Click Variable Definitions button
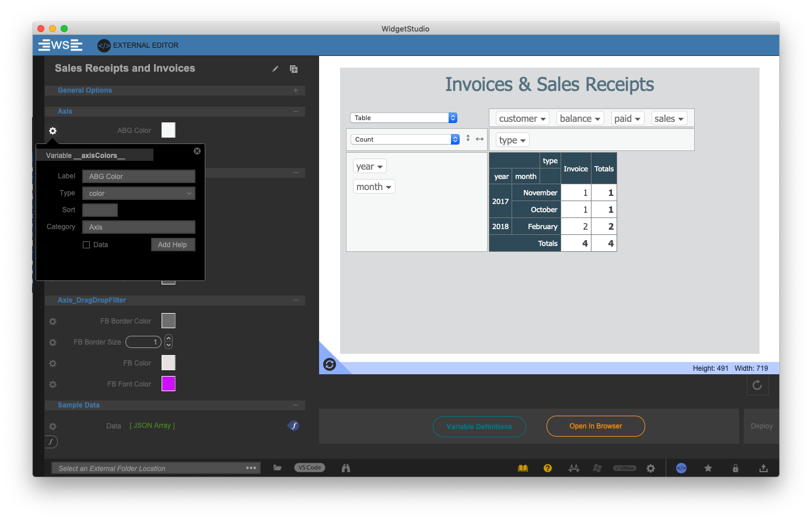The height and width of the screenshot is (520, 812). pyautogui.click(x=480, y=427)
